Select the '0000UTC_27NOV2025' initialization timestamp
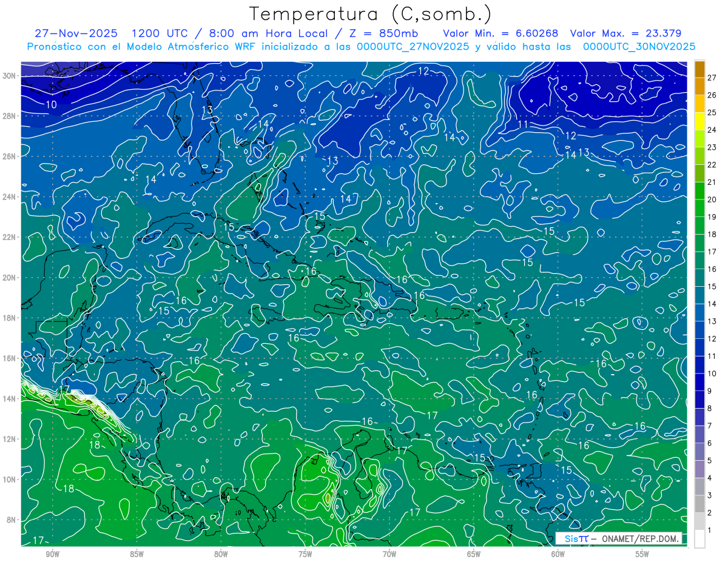The width and height of the screenshot is (728, 562). [x=413, y=47]
